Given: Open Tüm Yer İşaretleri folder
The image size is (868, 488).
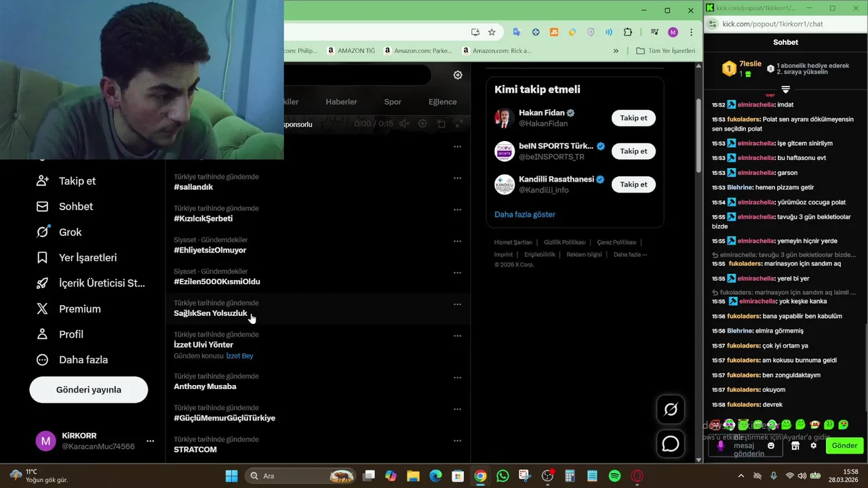Looking at the screenshot, I should [665, 51].
